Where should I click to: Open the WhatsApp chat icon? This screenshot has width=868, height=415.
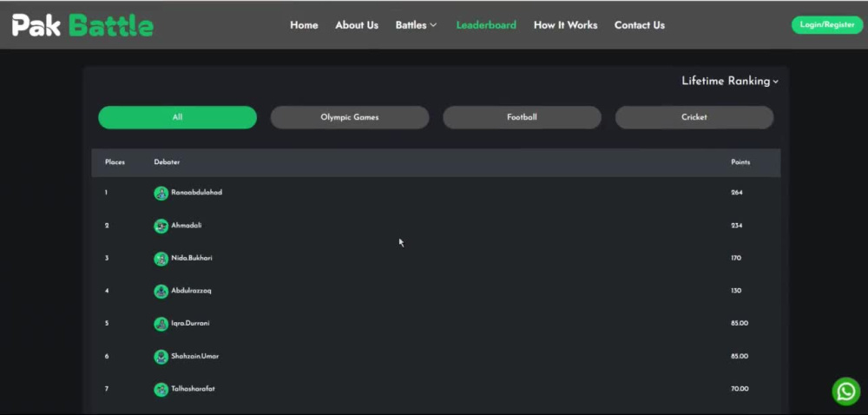[845, 392]
